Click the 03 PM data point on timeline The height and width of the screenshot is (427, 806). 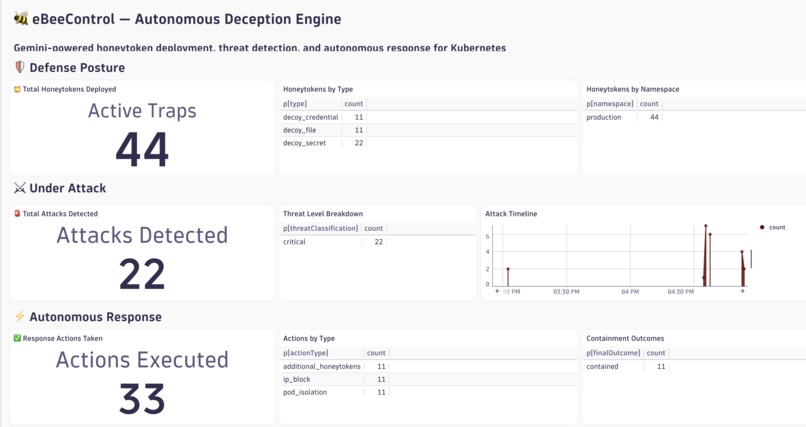click(x=508, y=269)
